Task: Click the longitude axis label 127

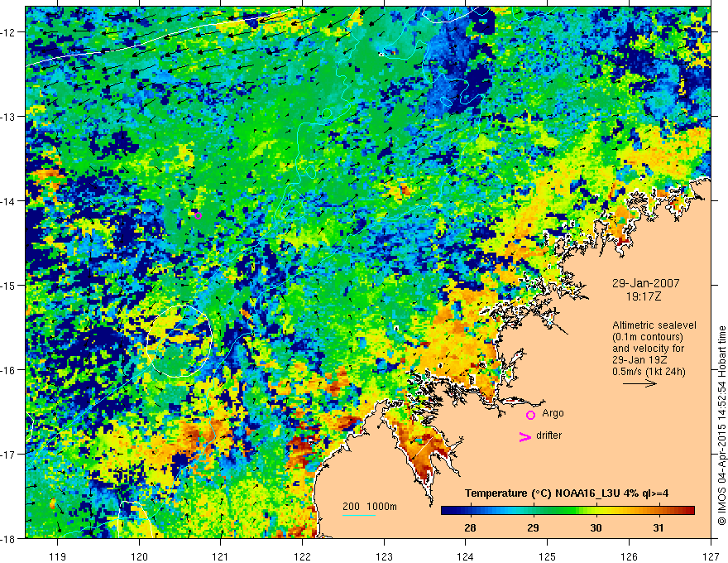Action: click(711, 556)
